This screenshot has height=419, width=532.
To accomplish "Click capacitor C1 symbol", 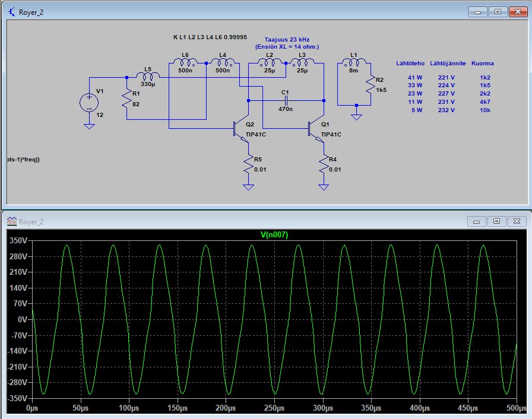I will click(x=286, y=101).
